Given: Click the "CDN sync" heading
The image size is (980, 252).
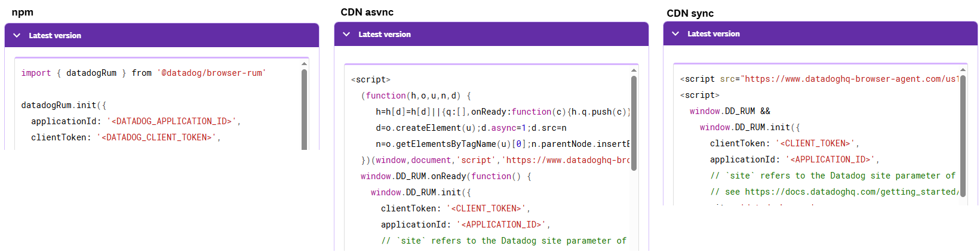Looking at the screenshot, I should point(690,13).
